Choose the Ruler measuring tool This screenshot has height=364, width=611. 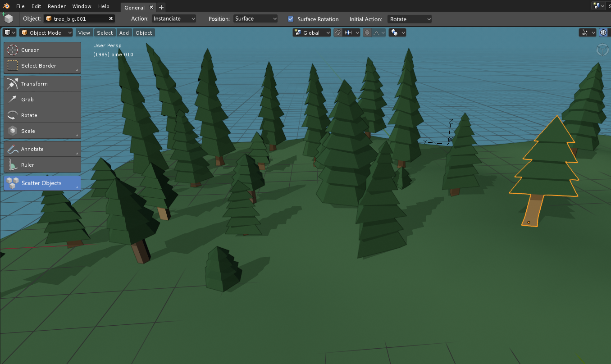pos(42,165)
